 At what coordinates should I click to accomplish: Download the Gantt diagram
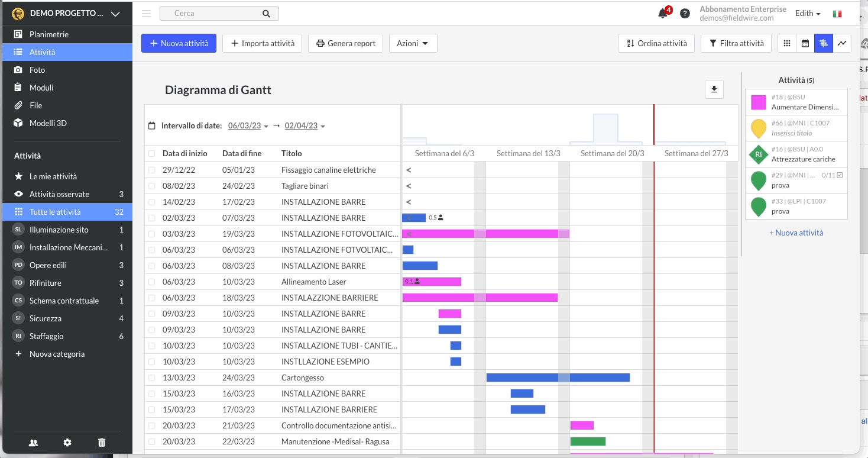714,89
